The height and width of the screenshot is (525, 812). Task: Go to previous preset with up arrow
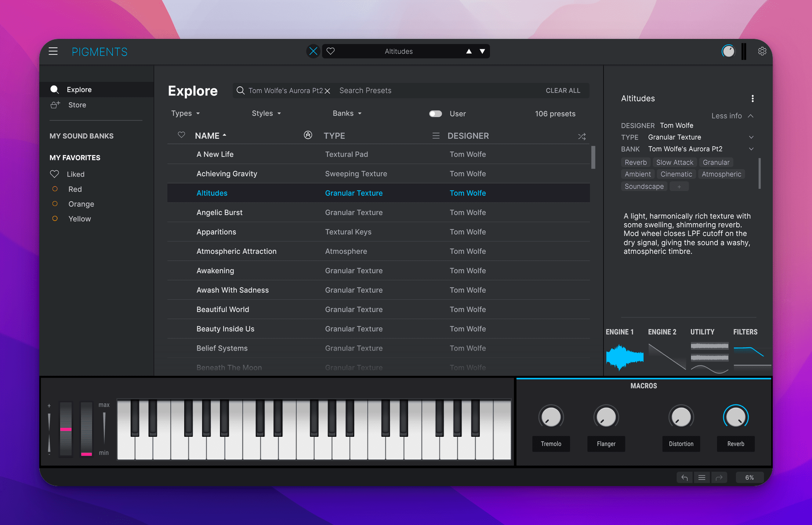click(x=469, y=51)
